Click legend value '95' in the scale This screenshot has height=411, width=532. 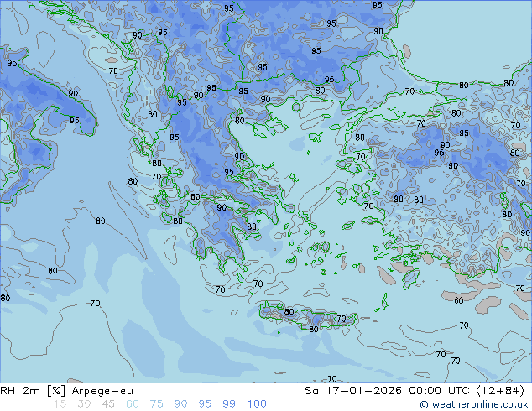(205, 404)
